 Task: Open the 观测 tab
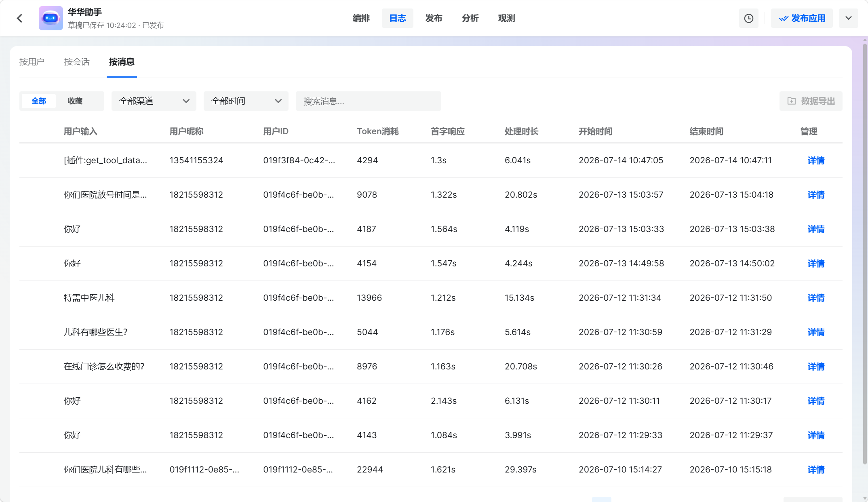point(506,18)
